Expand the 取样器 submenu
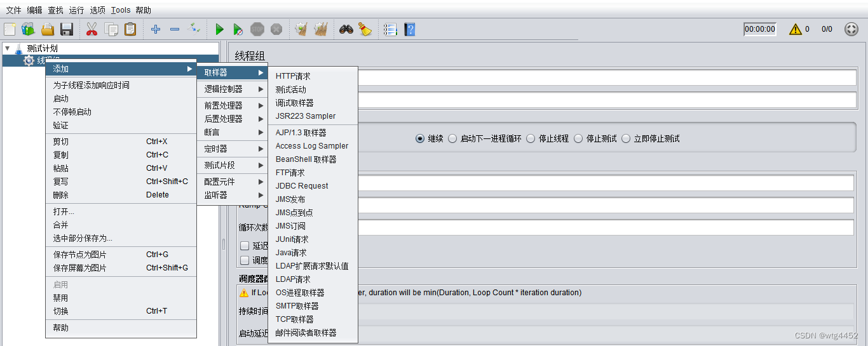868x346 pixels. click(x=233, y=72)
